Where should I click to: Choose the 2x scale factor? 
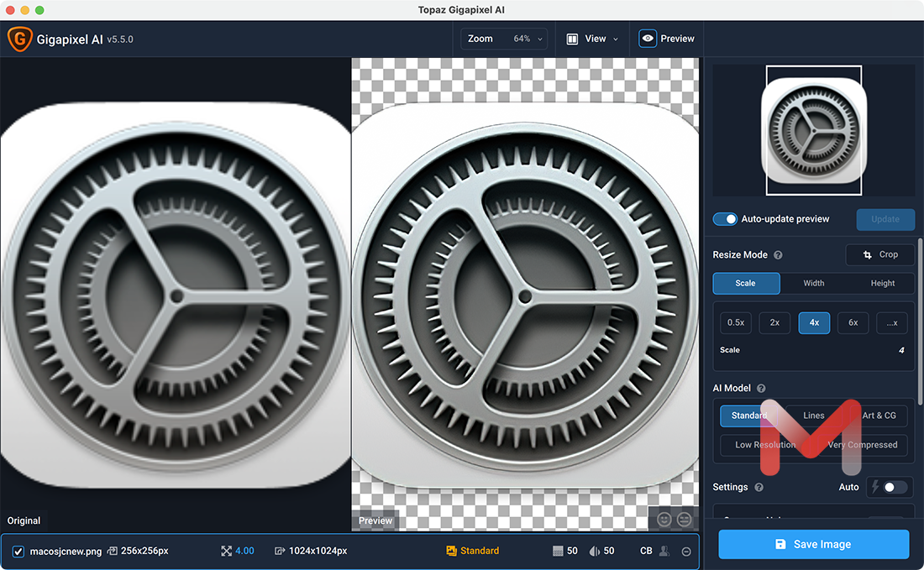(x=774, y=322)
